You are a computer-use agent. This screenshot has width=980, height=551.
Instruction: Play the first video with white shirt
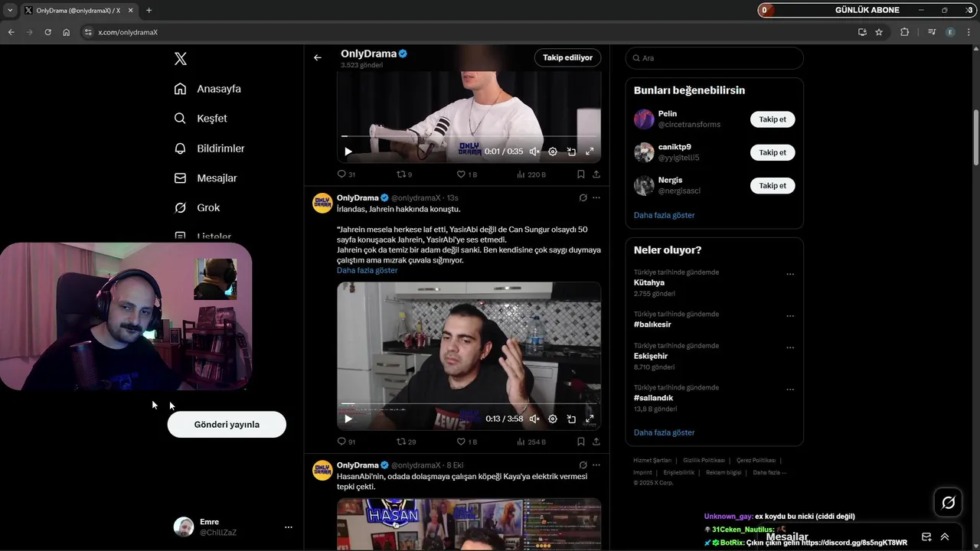coord(348,152)
